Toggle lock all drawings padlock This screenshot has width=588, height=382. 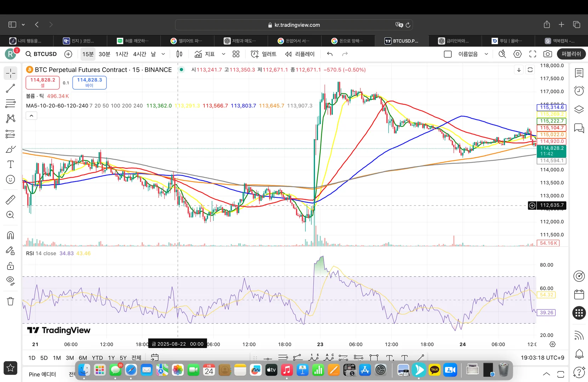pos(11,266)
